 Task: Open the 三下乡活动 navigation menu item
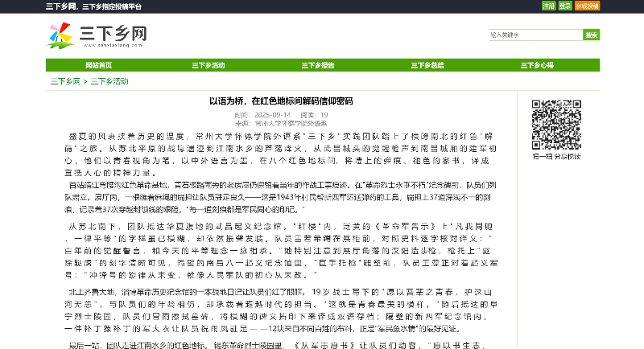[208, 65]
